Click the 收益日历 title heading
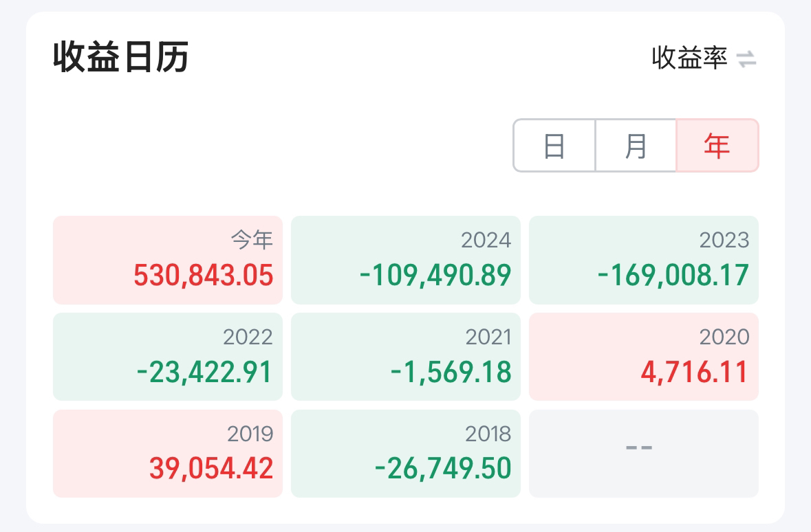 [x=121, y=58]
